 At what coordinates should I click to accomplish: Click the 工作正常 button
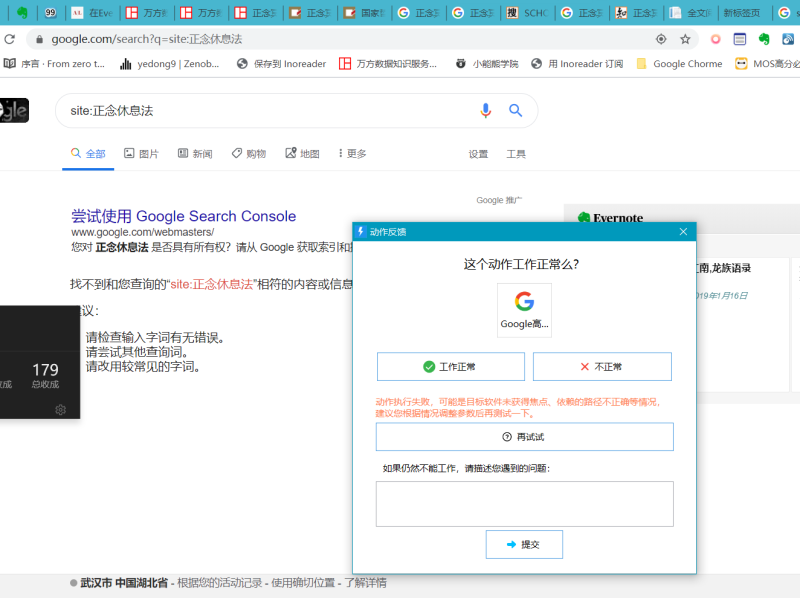point(451,366)
